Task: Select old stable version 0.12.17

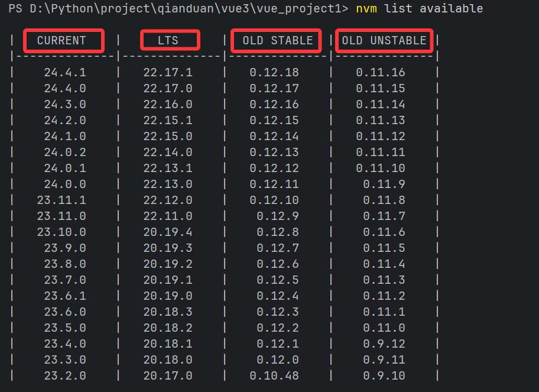Action: (x=274, y=88)
